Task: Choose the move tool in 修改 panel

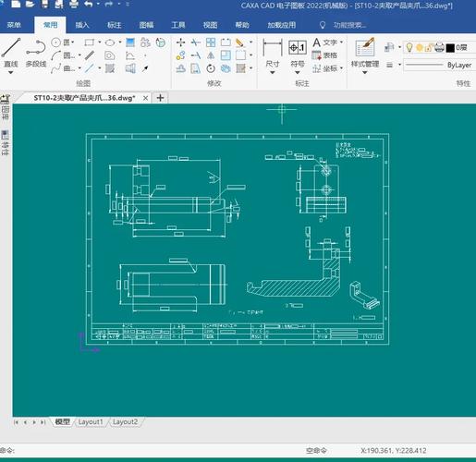Action: [x=180, y=43]
